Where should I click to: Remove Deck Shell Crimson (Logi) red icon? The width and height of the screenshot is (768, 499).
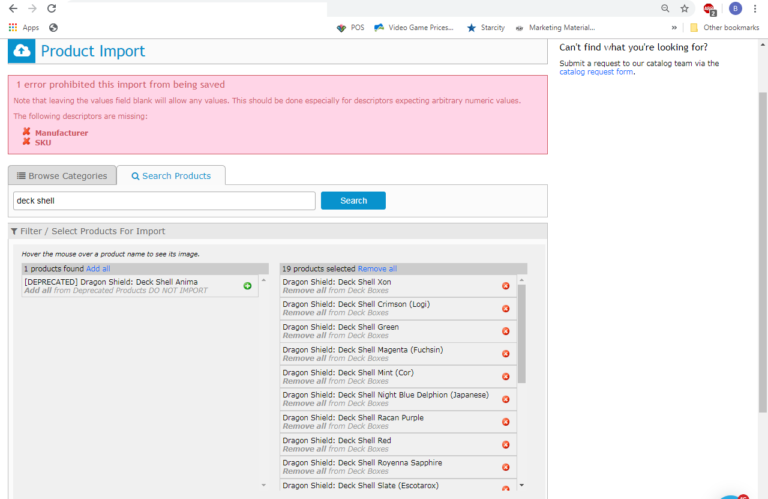[x=505, y=309]
